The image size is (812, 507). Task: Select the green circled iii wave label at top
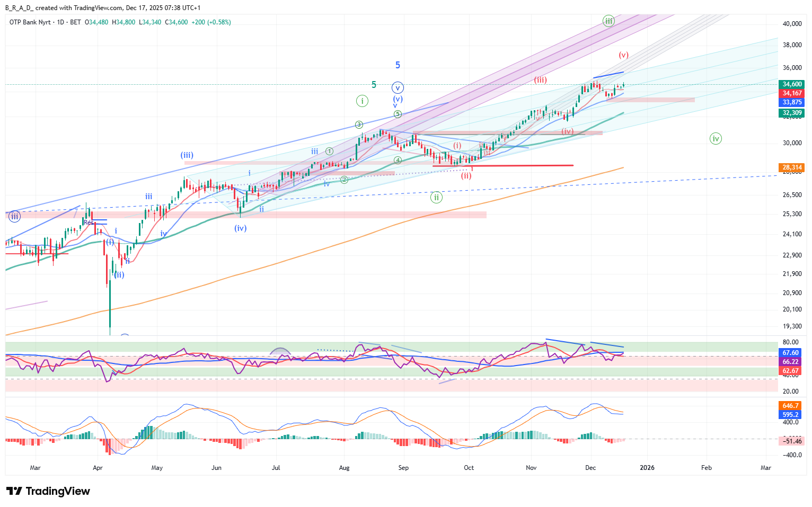pyautogui.click(x=608, y=21)
